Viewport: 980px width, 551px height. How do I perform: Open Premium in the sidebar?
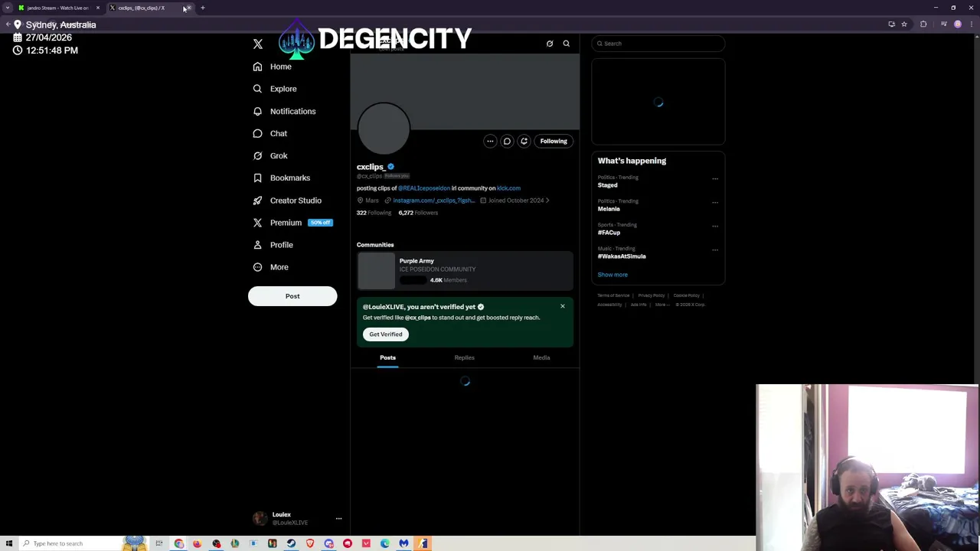click(292, 223)
